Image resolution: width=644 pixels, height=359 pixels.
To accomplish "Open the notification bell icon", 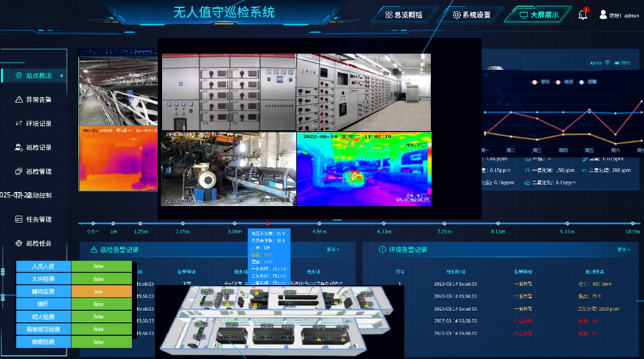I will (583, 14).
